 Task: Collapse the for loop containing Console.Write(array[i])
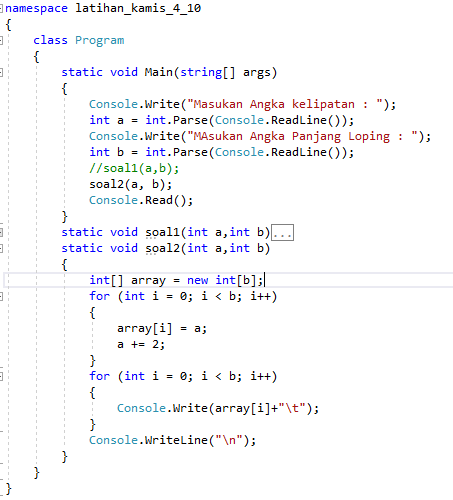pos(1,376)
